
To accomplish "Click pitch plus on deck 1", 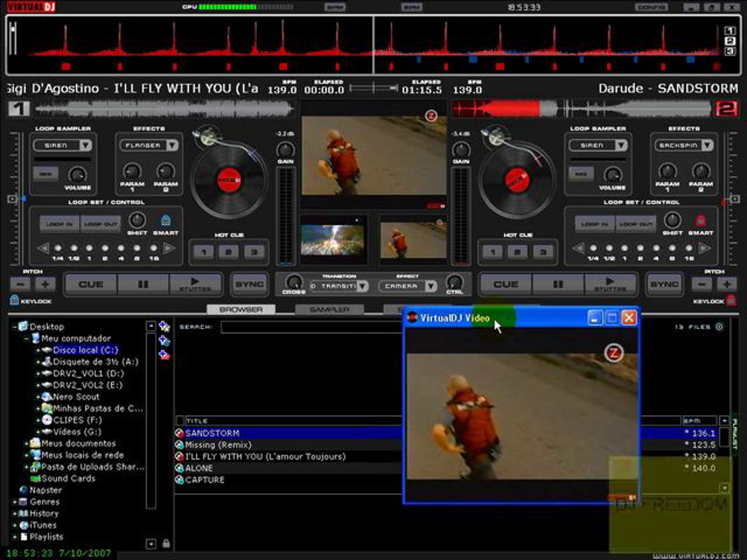I will click(x=45, y=285).
